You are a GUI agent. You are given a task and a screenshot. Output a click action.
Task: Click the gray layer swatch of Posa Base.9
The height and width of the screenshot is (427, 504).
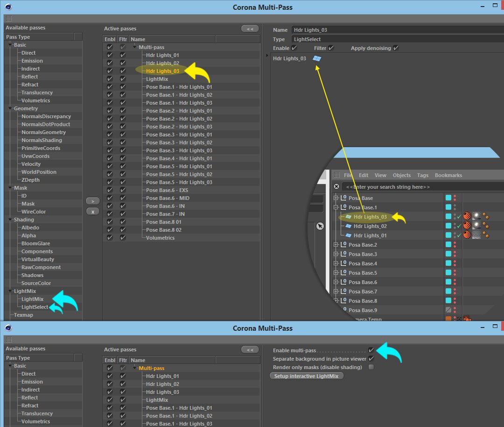pos(448,310)
